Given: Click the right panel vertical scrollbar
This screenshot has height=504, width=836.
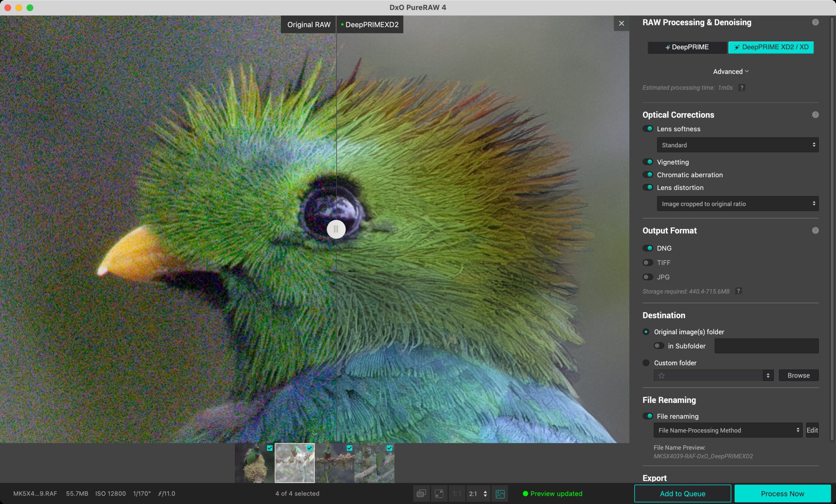Looking at the screenshot, I should (x=831, y=229).
